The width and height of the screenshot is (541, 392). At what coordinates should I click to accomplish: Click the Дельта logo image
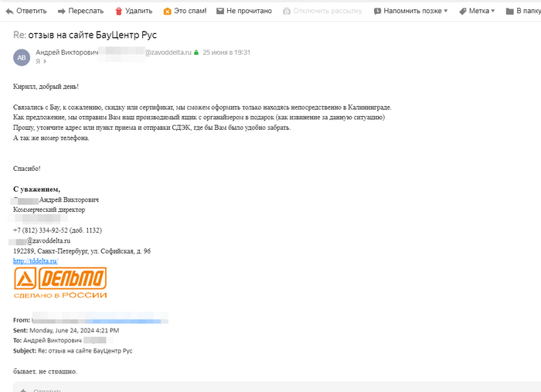[60, 283]
